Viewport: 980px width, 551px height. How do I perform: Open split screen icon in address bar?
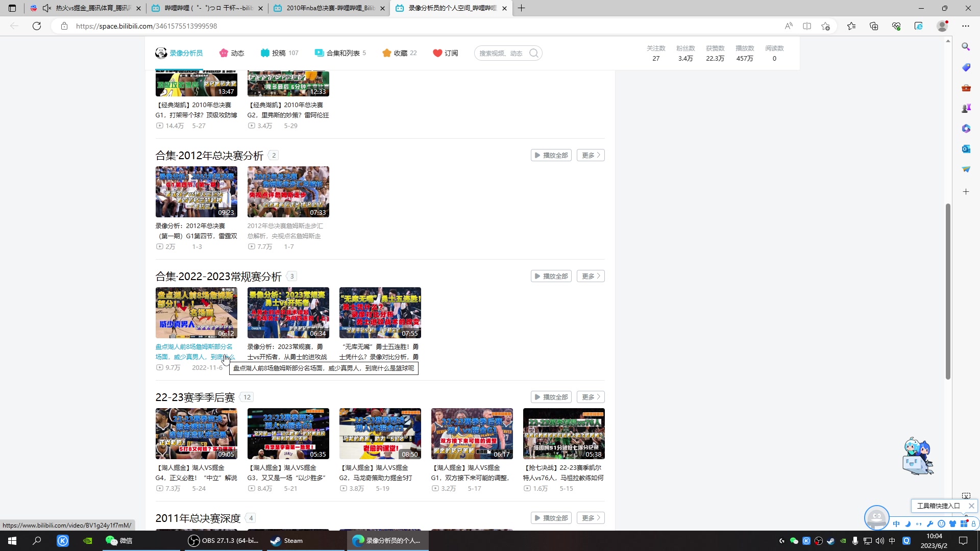(x=807, y=26)
